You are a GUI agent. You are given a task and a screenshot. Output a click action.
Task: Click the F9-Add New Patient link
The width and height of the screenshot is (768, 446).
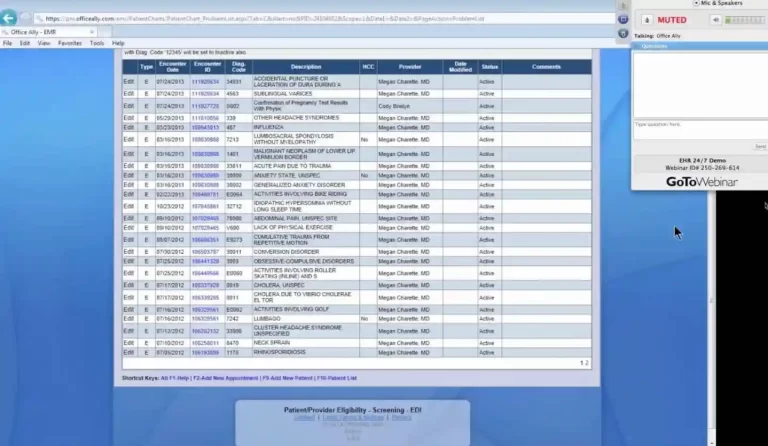(287, 378)
